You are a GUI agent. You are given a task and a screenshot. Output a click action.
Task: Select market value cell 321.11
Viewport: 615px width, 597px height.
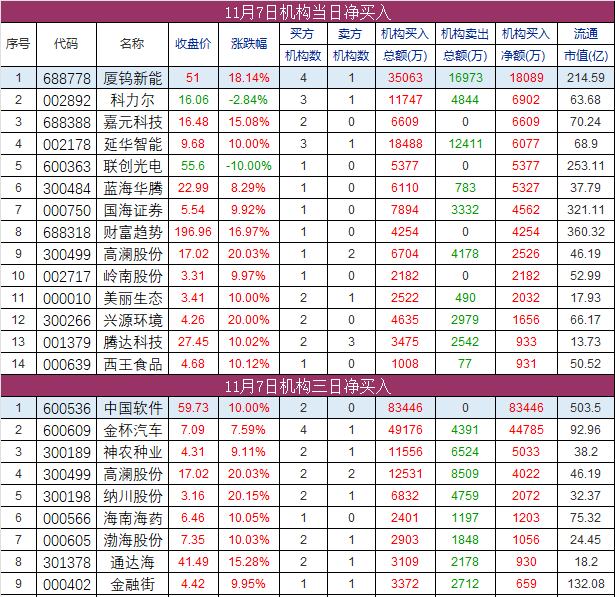click(x=586, y=209)
